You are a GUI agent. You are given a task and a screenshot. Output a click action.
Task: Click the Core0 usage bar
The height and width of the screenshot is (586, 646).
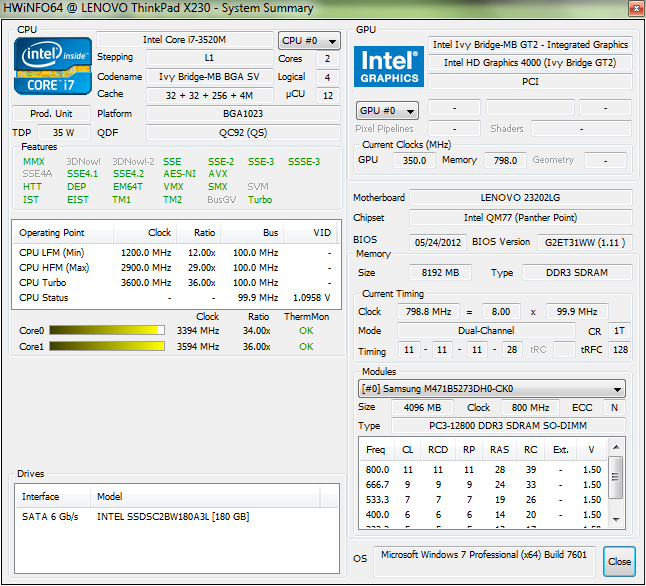click(x=105, y=330)
